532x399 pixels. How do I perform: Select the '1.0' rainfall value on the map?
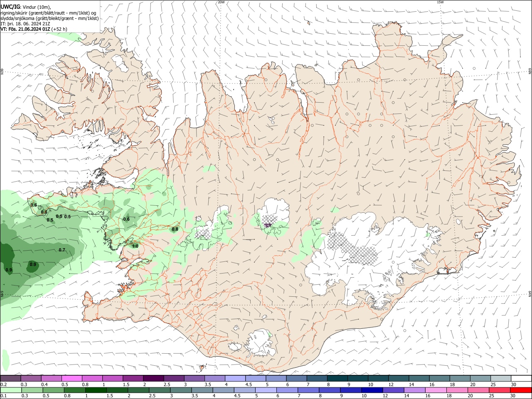135,246
